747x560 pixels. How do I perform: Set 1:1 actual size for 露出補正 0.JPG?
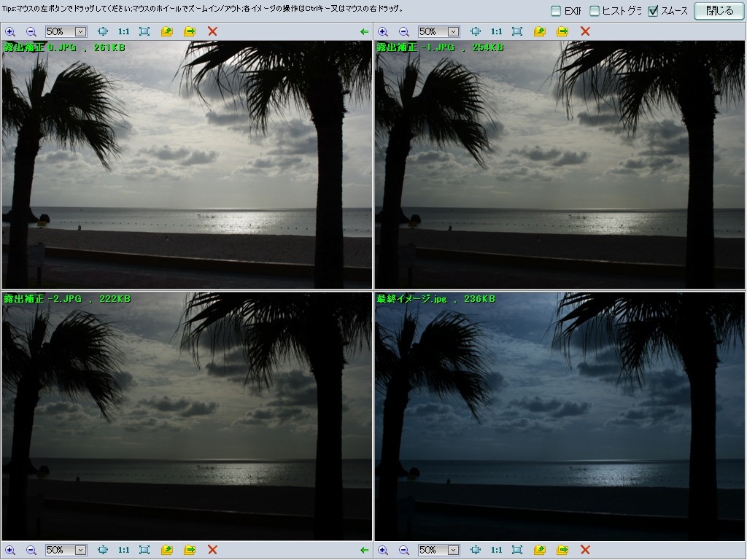coord(124,31)
